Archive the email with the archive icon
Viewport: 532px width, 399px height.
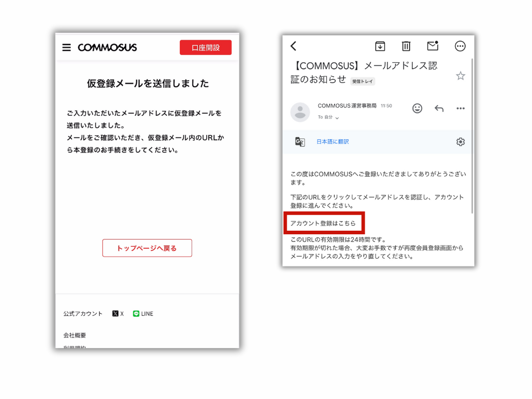tap(380, 46)
